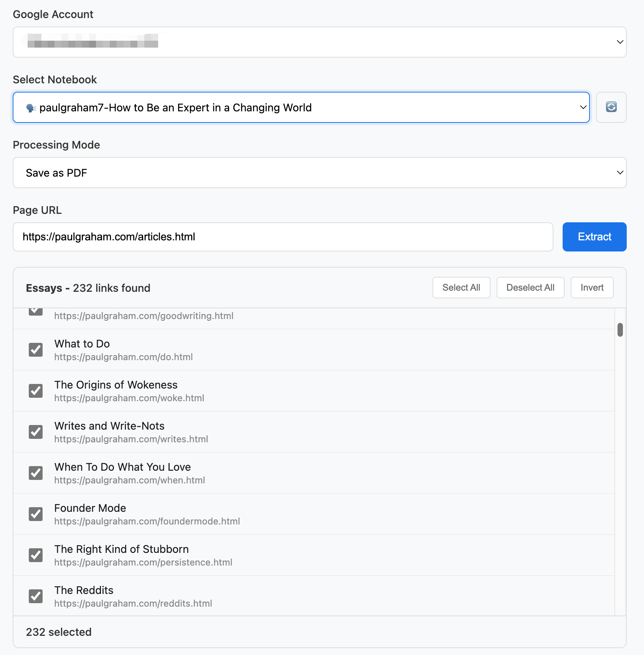
Task: Open the Google Account dropdown
Action: 319,42
